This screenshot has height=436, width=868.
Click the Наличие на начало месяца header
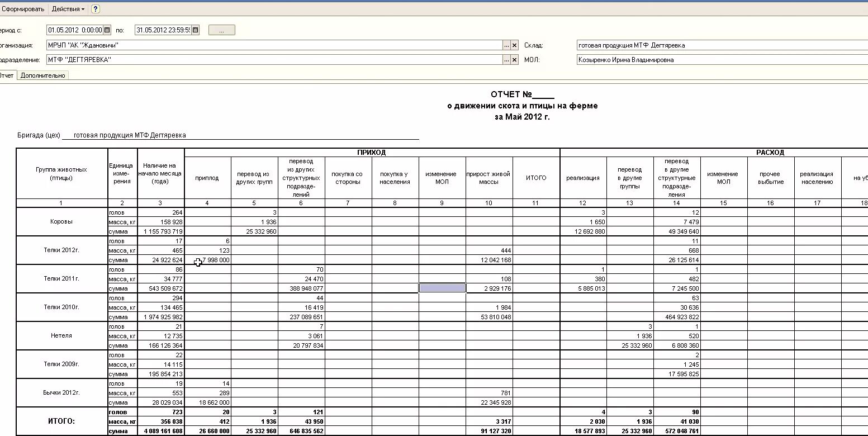tap(160, 174)
